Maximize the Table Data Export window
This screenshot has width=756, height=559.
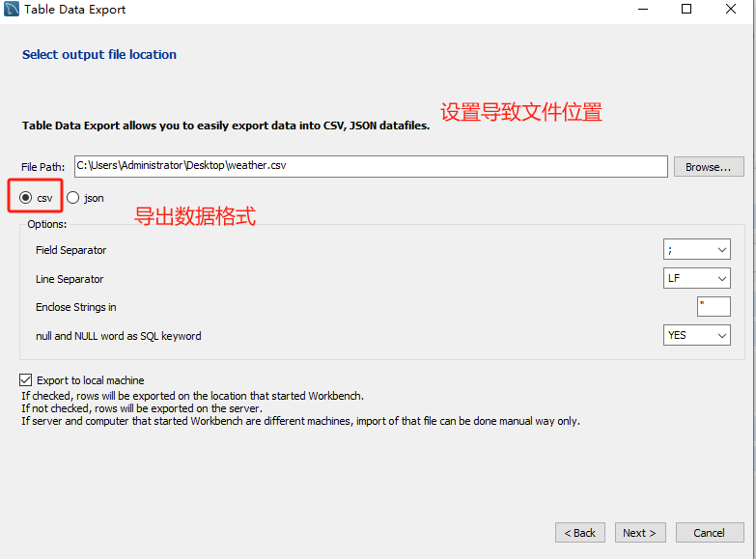(686, 10)
